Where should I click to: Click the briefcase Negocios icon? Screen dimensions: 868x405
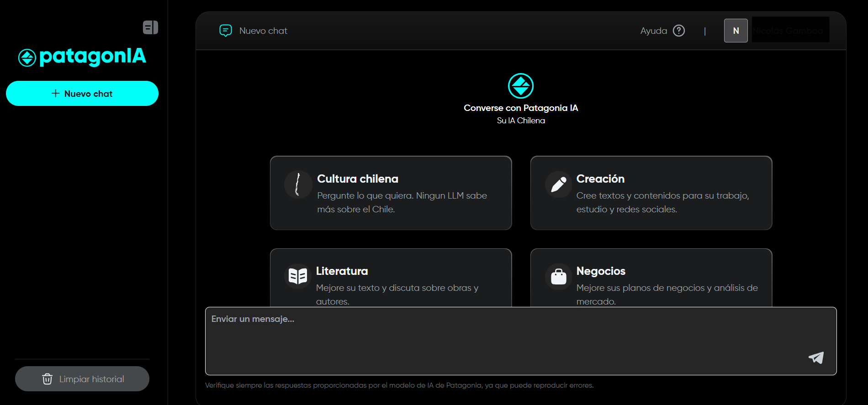[x=558, y=276]
